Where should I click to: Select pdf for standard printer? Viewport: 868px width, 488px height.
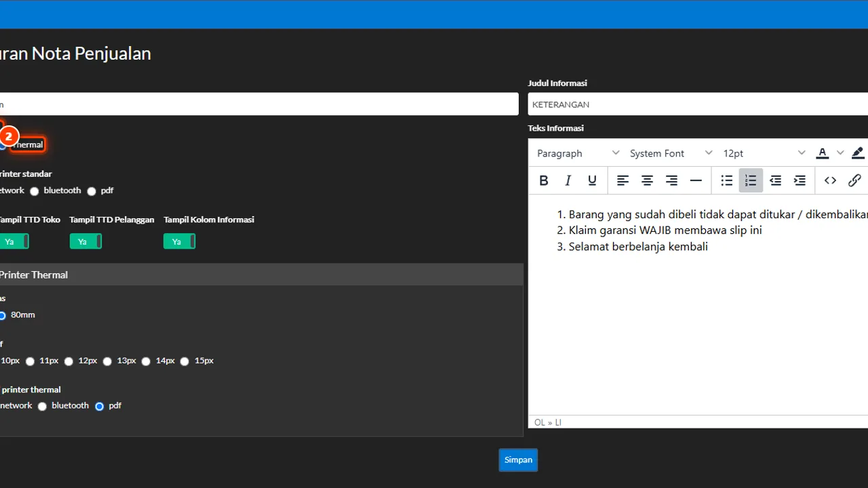[92, 191]
